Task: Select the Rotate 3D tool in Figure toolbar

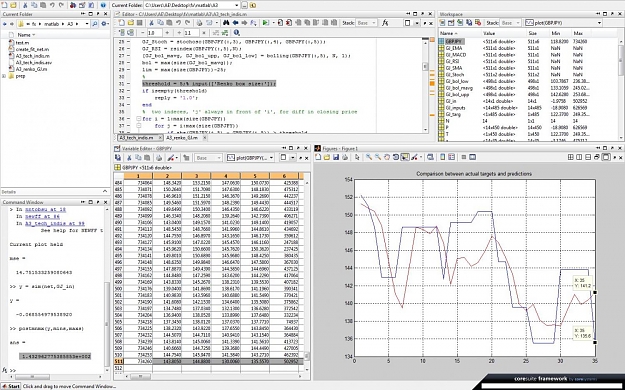Action: (x=396, y=157)
